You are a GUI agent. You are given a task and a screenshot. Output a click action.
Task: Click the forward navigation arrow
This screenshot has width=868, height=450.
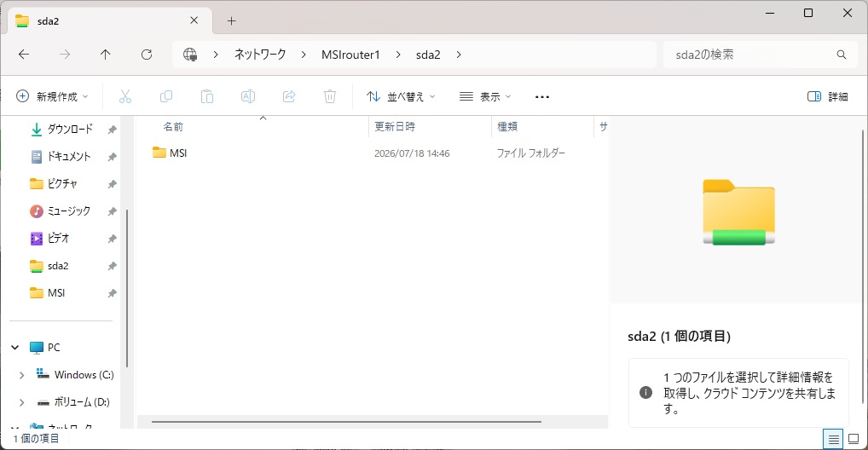65,55
